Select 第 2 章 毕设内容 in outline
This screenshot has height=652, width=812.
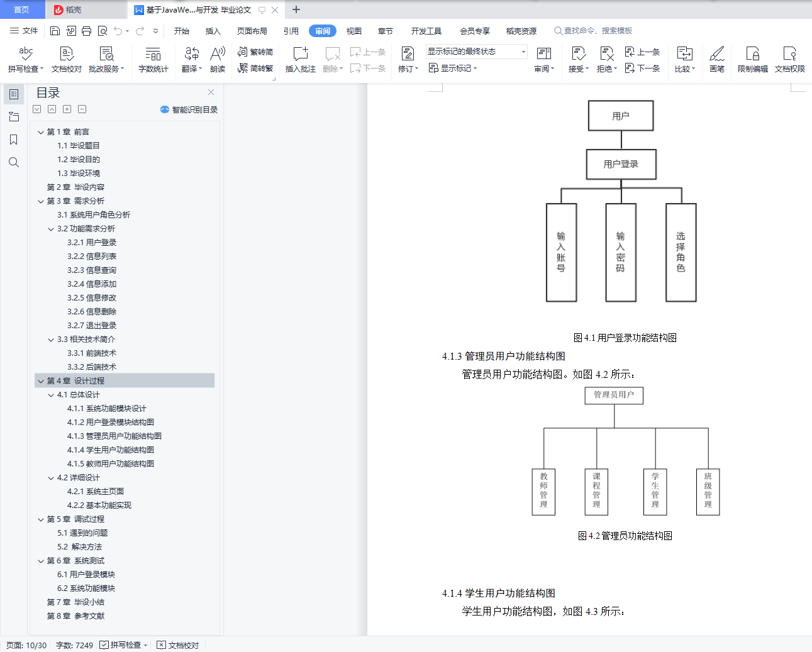(x=75, y=187)
